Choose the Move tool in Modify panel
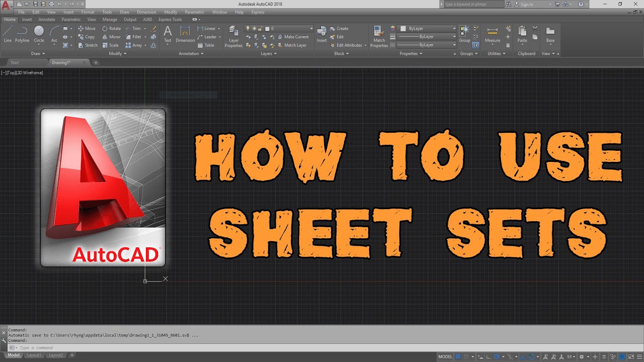This screenshot has height=362, width=644. click(x=87, y=29)
